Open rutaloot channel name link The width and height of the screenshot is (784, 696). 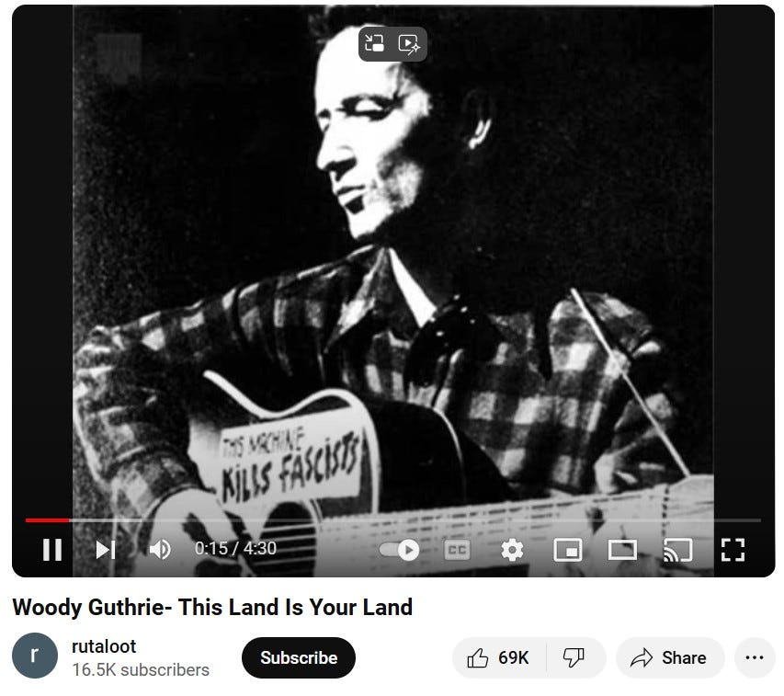(x=104, y=646)
